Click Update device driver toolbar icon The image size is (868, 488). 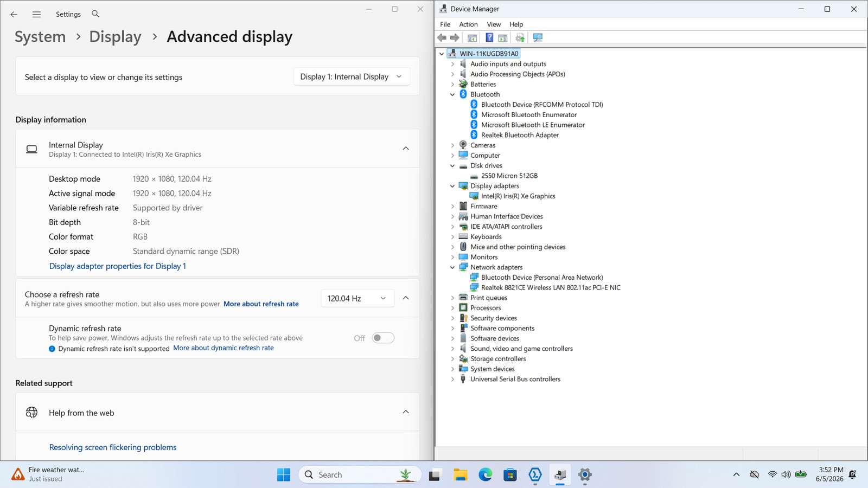pos(520,38)
